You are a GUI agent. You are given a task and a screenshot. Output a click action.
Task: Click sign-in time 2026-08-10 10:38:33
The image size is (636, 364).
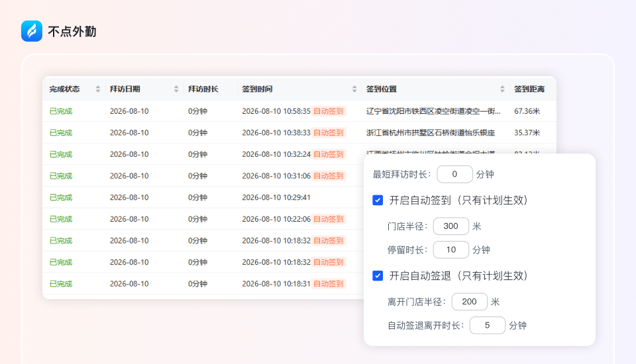(x=276, y=132)
